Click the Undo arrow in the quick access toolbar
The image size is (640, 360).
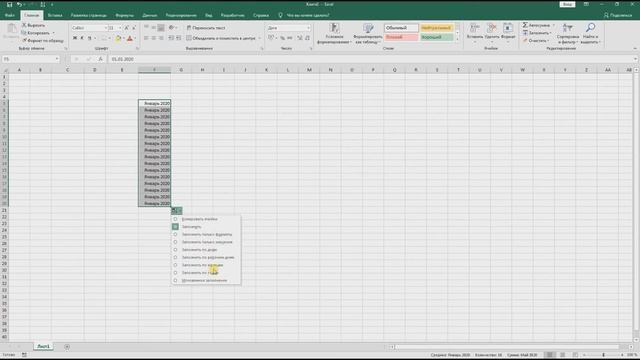tap(19, 4)
